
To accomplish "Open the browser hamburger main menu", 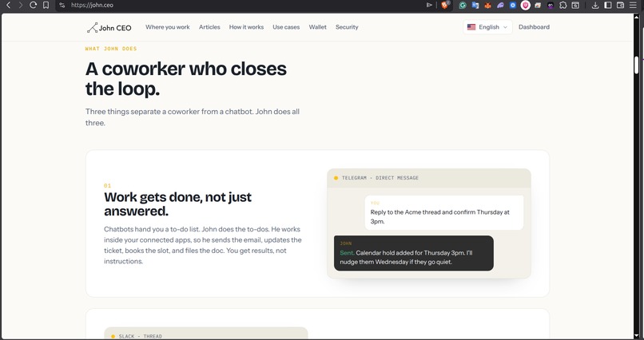I will (x=633, y=6).
